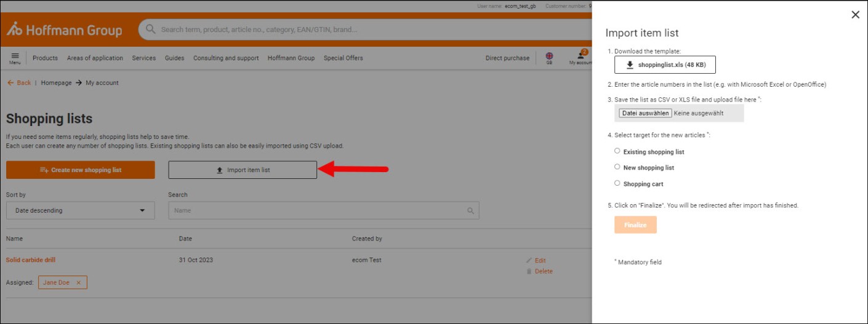Remove Jane Doe tag with x
Screen dimensions: 868x324
click(79, 283)
